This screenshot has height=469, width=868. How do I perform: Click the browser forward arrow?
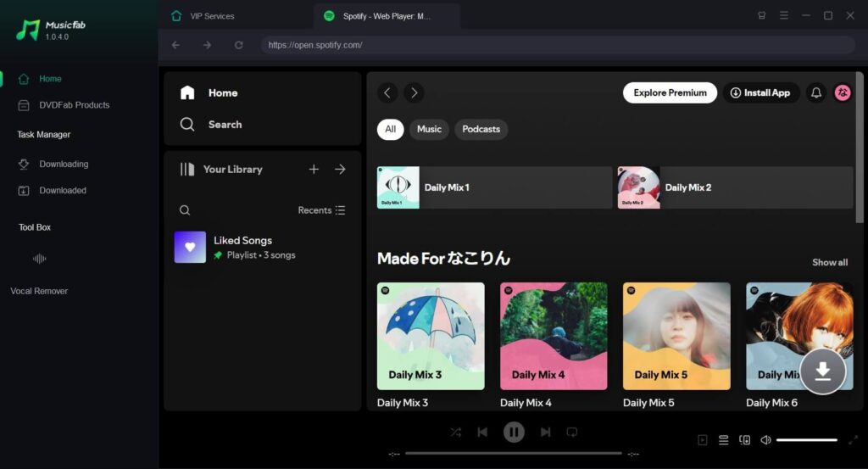coord(207,45)
